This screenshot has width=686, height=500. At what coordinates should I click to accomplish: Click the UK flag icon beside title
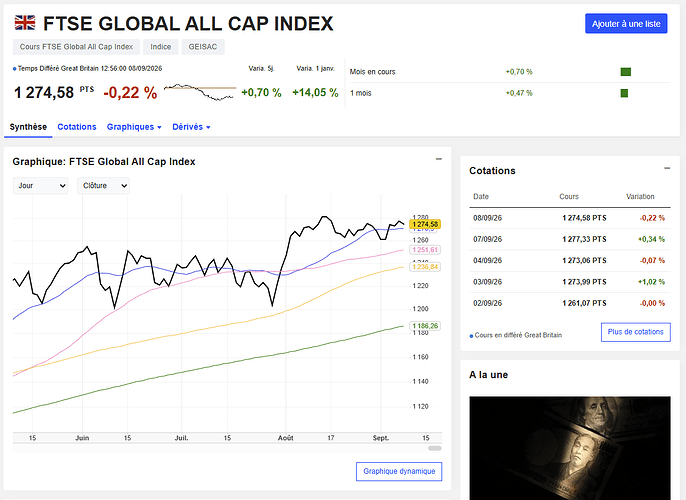tap(25, 22)
